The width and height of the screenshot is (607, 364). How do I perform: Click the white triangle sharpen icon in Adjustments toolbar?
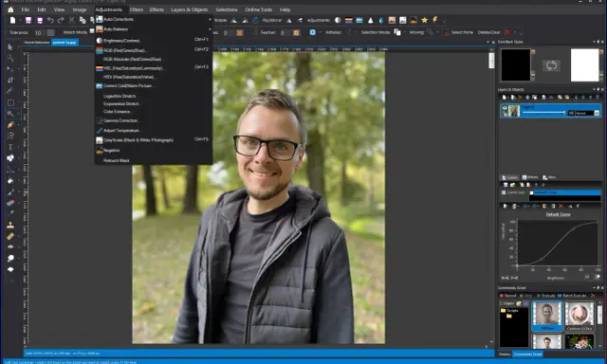(371, 20)
